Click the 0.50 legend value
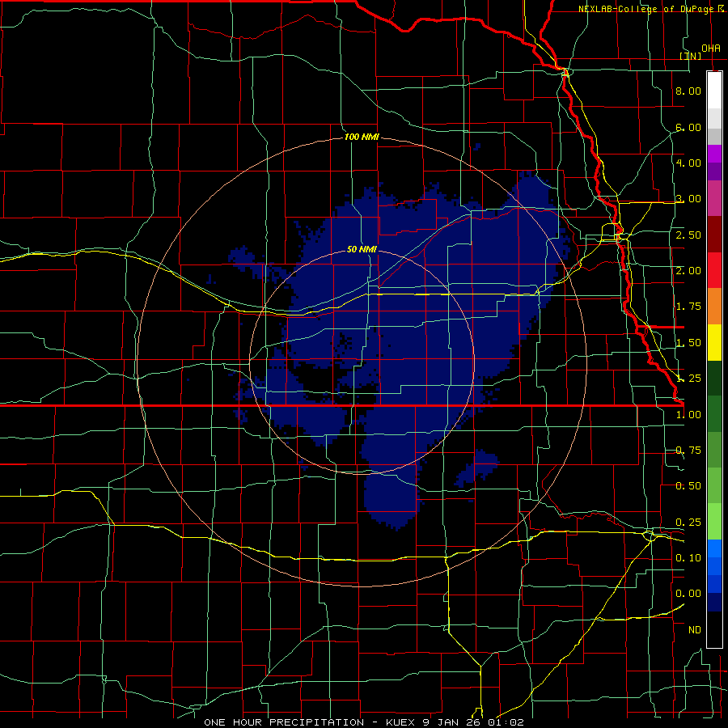The image size is (728, 728). point(688,486)
